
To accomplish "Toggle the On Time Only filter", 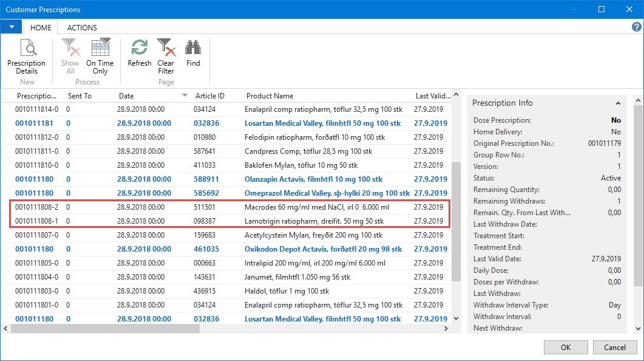I will click(x=100, y=57).
